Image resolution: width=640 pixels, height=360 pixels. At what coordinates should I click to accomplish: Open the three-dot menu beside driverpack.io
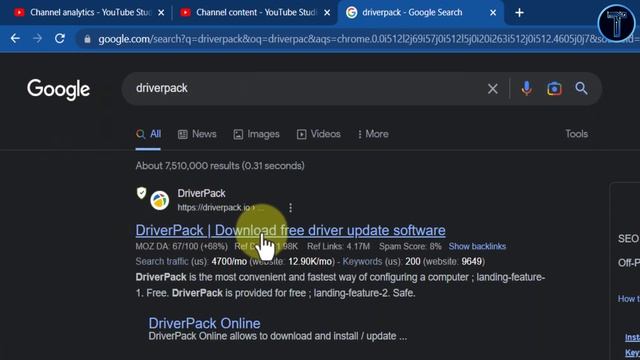pos(290,208)
